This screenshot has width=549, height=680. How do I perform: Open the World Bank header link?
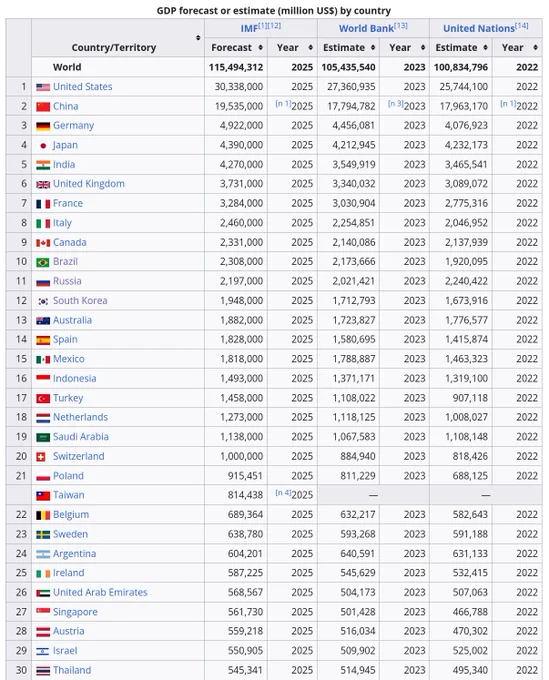(366, 29)
